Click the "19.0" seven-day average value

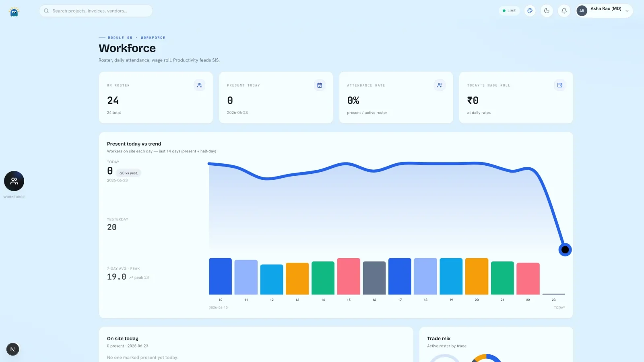click(117, 277)
